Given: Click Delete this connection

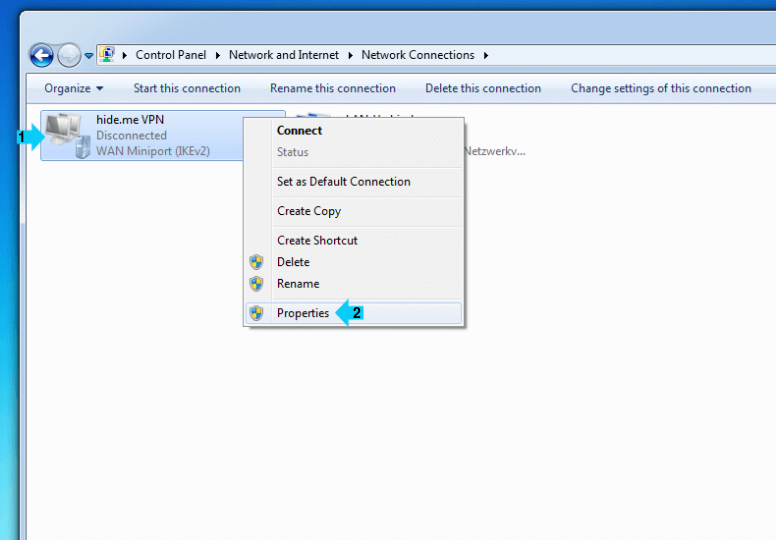Looking at the screenshot, I should [483, 88].
